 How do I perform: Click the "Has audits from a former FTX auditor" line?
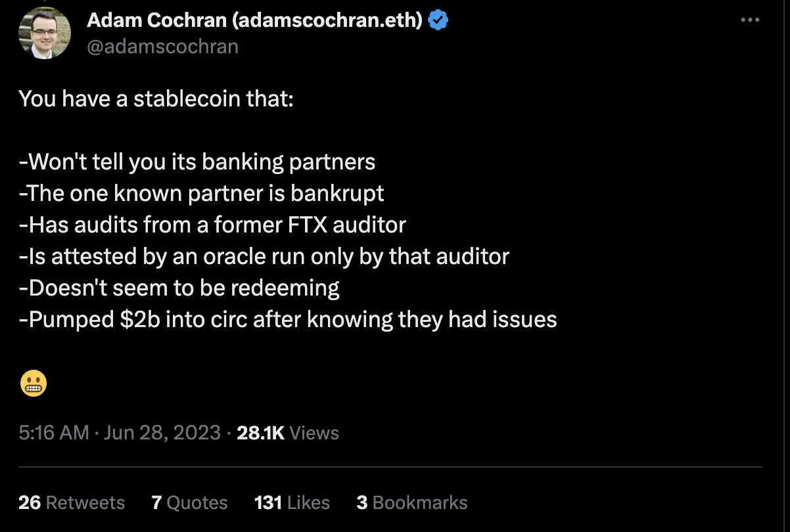coord(212,225)
